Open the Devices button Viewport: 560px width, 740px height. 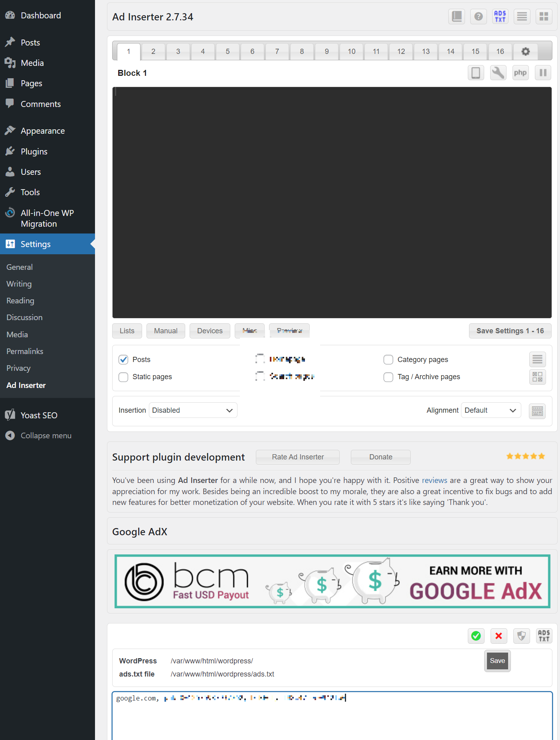210,331
